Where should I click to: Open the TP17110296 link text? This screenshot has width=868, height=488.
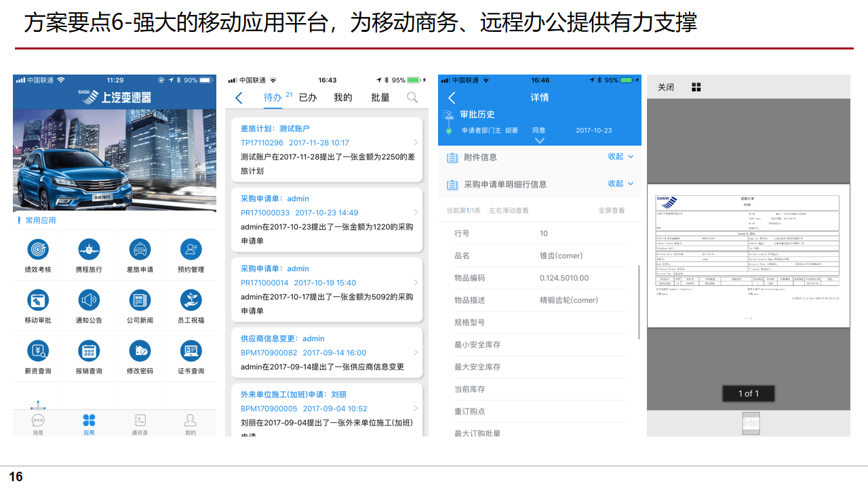[262, 143]
